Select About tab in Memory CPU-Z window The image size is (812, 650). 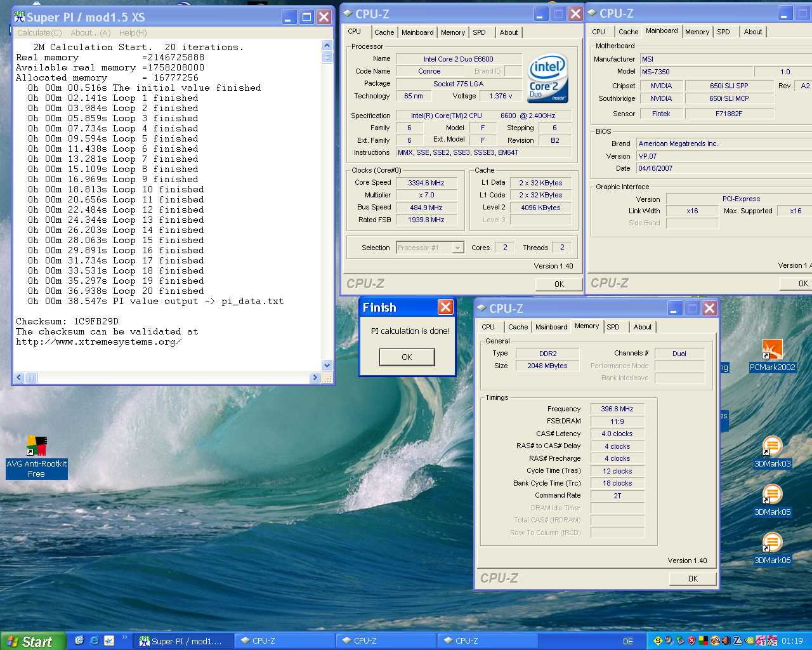point(642,327)
